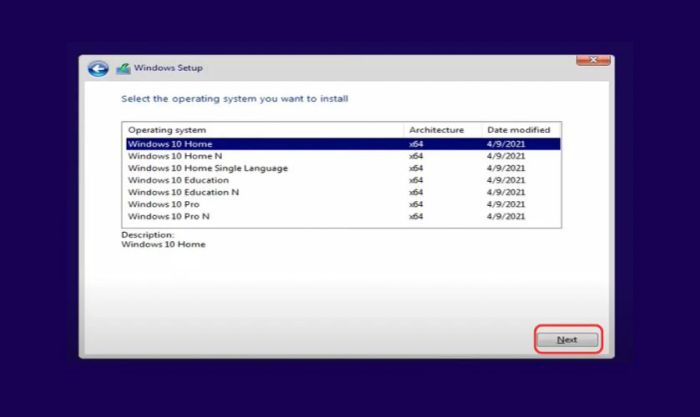Select Windows 10 Home N row
Screen dimensions: 700x417
pyautogui.click(x=343, y=156)
